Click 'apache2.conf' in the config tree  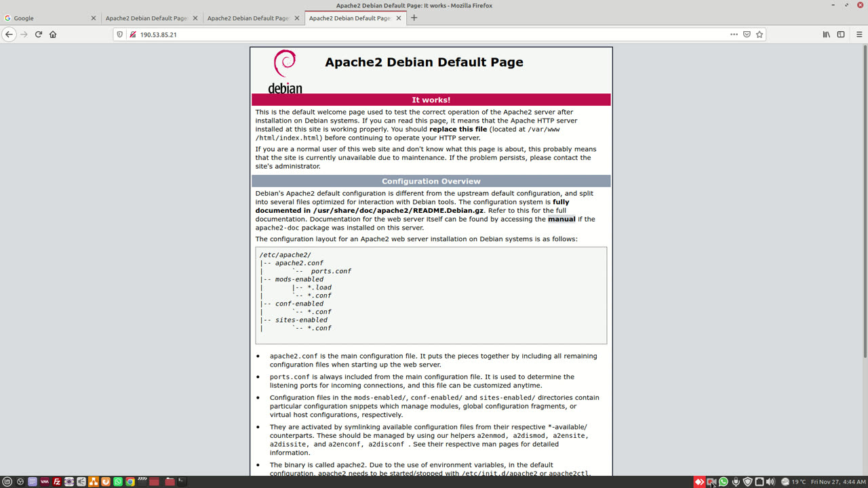(299, 263)
